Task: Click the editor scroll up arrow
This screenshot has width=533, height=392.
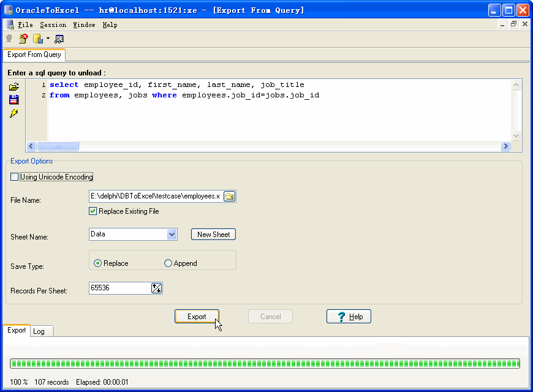Action: pyautogui.click(x=516, y=85)
